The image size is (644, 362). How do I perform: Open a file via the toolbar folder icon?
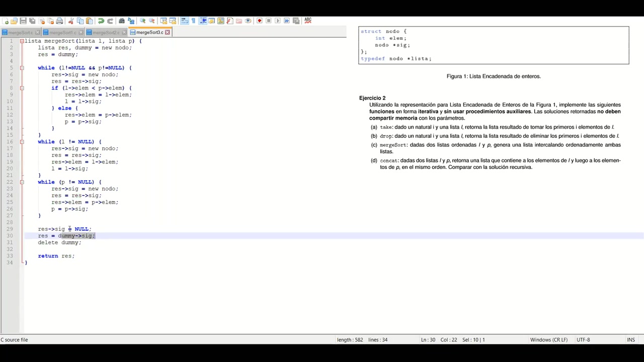click(14, 21)
